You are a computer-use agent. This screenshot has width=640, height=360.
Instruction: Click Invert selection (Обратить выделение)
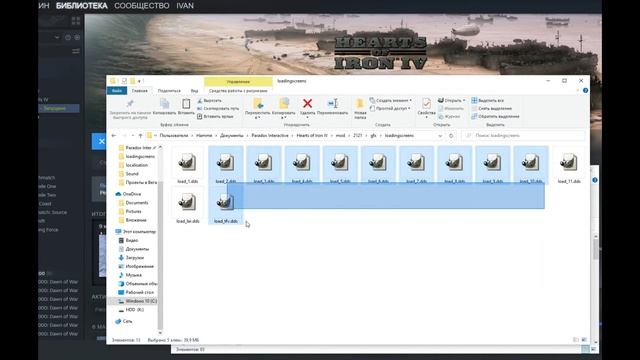point(495,116)
